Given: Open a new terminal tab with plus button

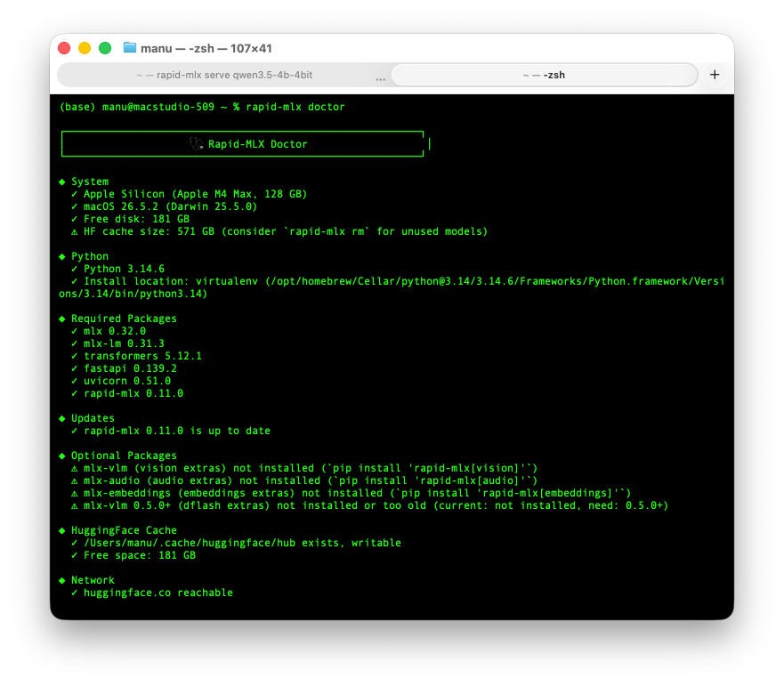Looking at the screenshot, I should 715,75.
